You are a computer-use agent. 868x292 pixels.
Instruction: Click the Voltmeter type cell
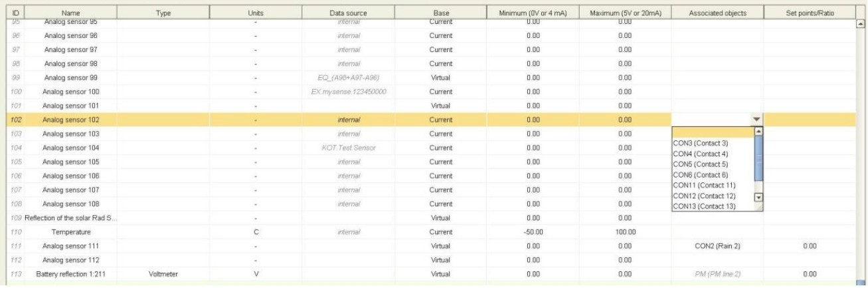tap(163, 273)
